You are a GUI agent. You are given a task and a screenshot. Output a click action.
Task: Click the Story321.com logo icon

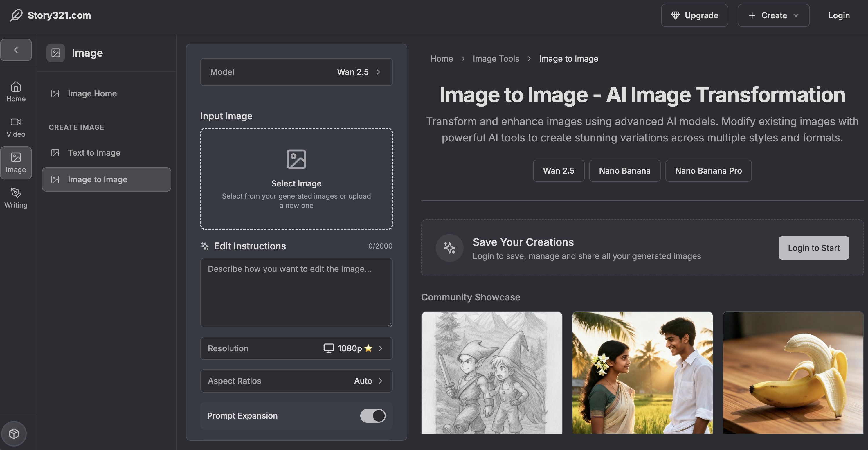(x=15, y=15)
